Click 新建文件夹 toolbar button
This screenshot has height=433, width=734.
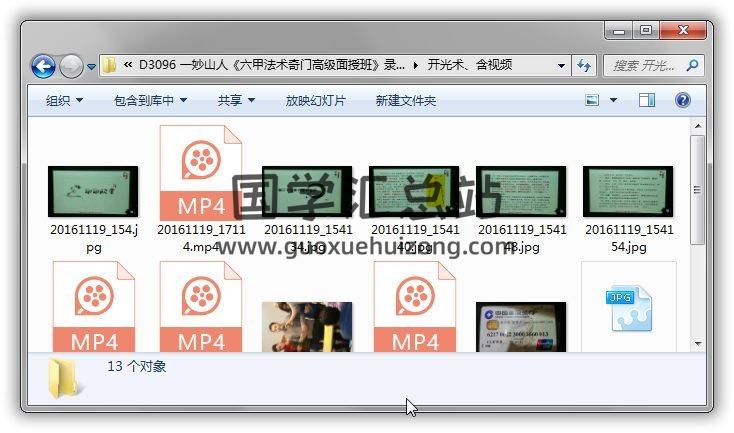[405, 100]
